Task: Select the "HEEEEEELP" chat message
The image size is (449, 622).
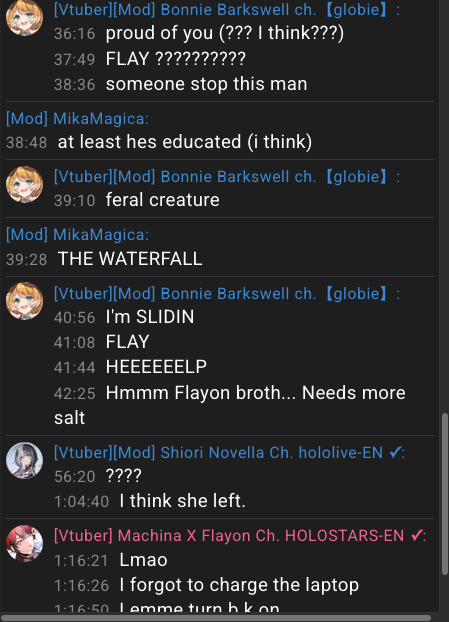Action: point(156,367)
